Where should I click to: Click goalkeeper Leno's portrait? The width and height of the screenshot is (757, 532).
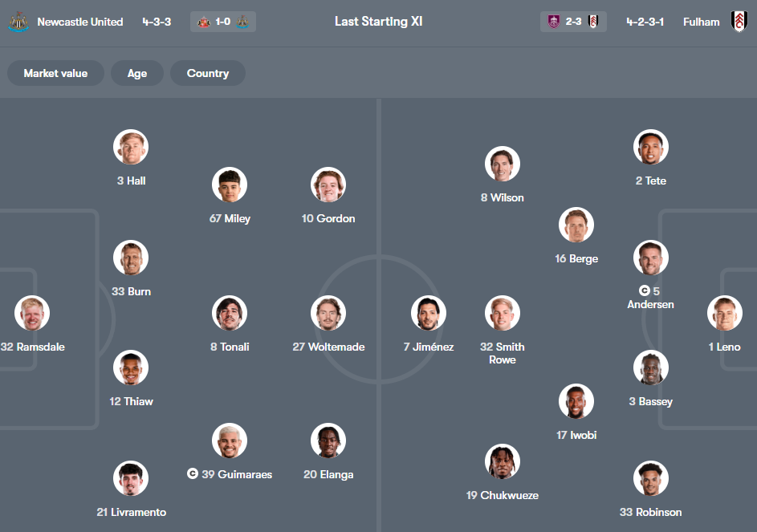pyautogui.click(x=725, y=313)
